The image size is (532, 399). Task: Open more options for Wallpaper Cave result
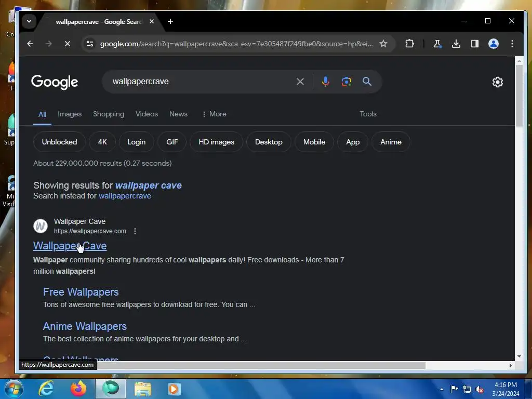(x=135, y=231)
